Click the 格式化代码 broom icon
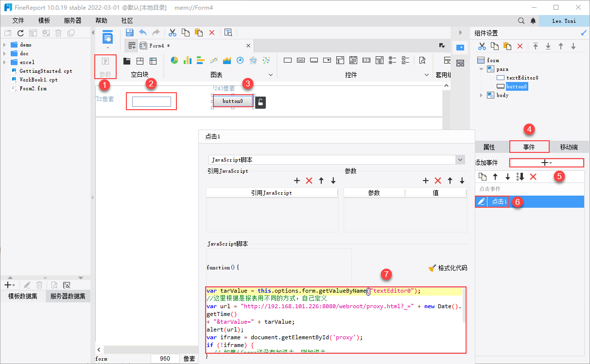590x364 pixels. (432, 268)
